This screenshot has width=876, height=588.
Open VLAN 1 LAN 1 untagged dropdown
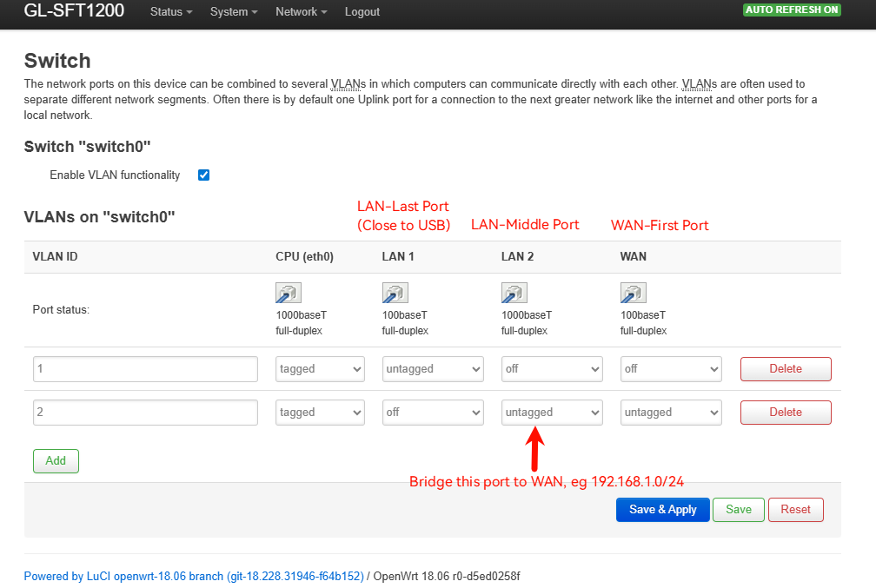click(433, 369)
